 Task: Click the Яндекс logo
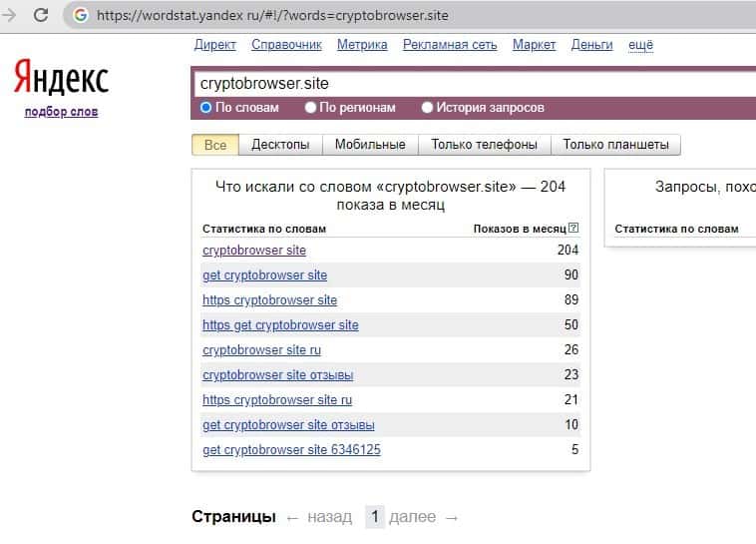click(x=61, y=78)
